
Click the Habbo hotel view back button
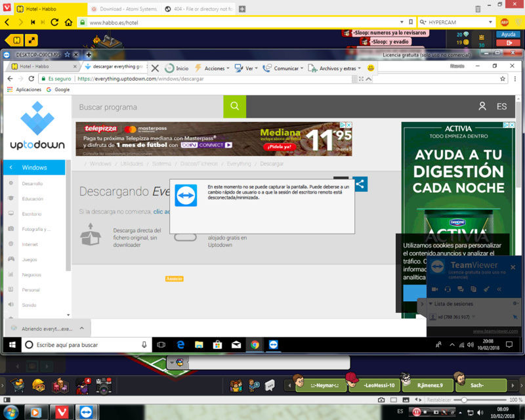click(x=14, y=41)
